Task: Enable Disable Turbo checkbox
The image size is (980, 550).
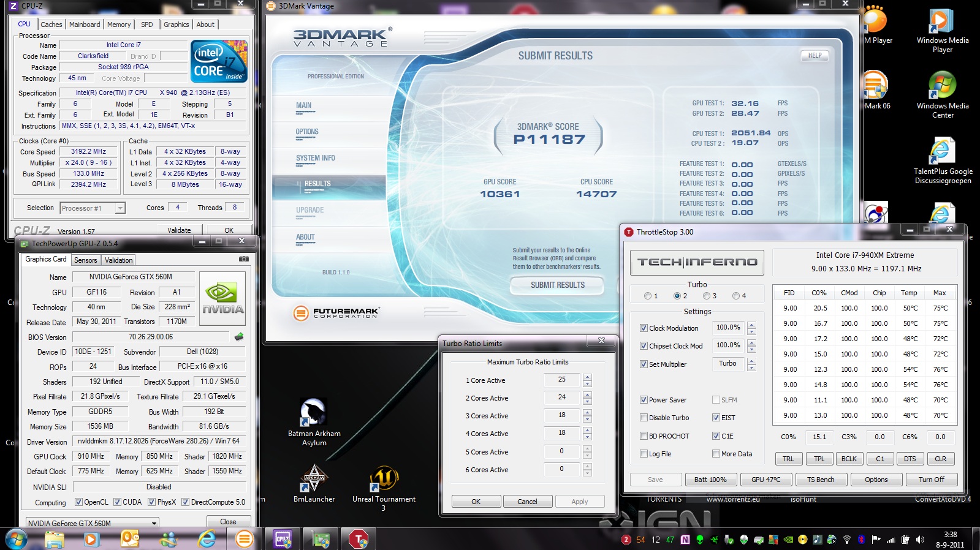Action: coord(644,418)
